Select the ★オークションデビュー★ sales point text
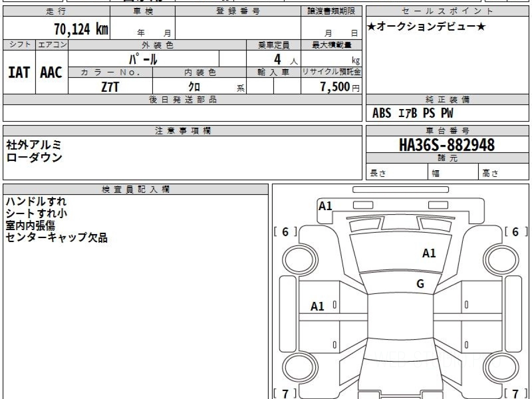This screenshot has width=532, height=399. click(426, 27)
